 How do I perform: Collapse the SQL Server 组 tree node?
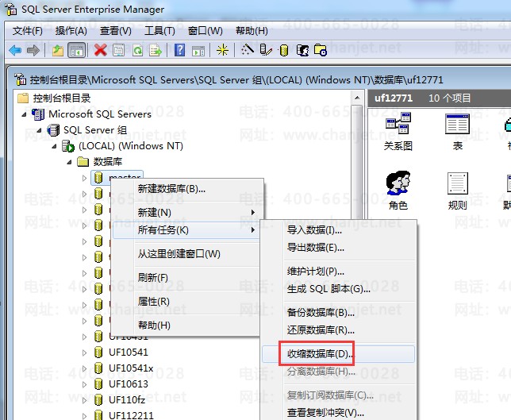[x=40, y=130]
